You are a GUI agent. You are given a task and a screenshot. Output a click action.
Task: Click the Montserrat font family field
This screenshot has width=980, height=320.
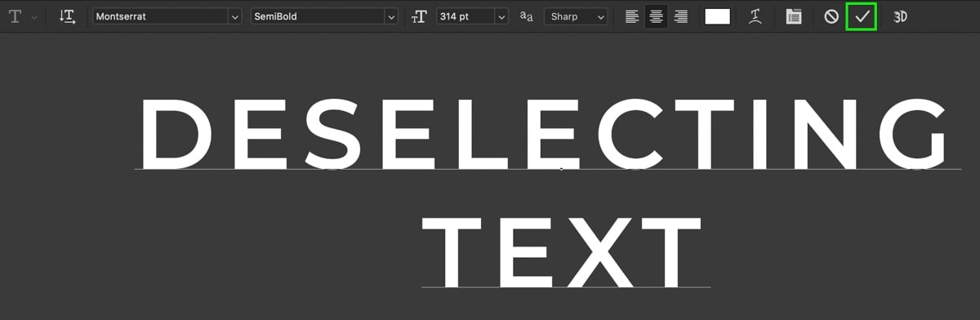[159, 16]
